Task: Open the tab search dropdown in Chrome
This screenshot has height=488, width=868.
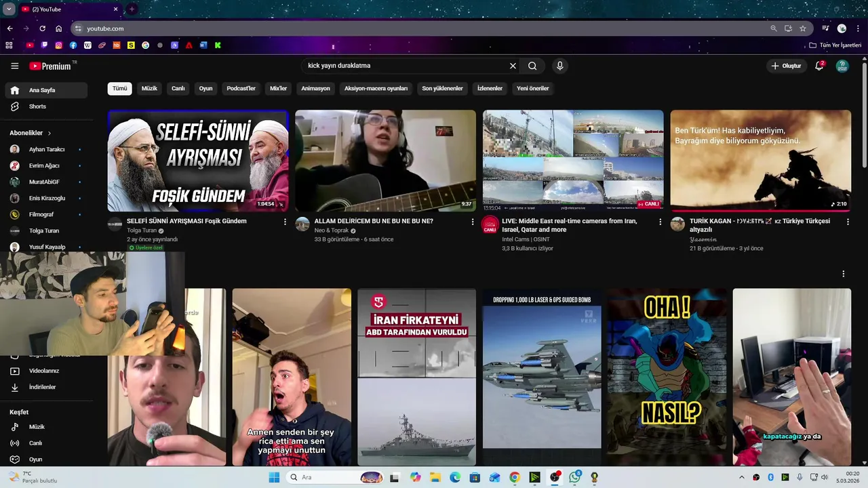Action: point(9,9)
